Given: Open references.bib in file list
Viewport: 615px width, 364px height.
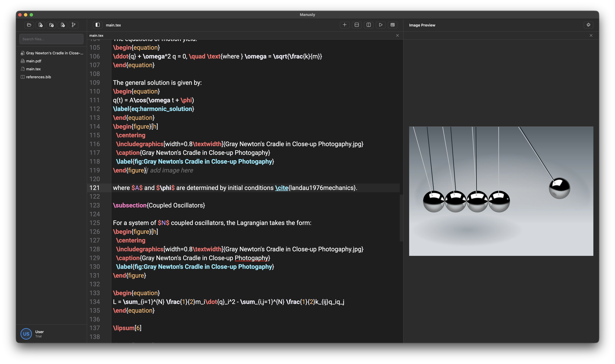Looking at the screenshot, I should coord(39,77).
